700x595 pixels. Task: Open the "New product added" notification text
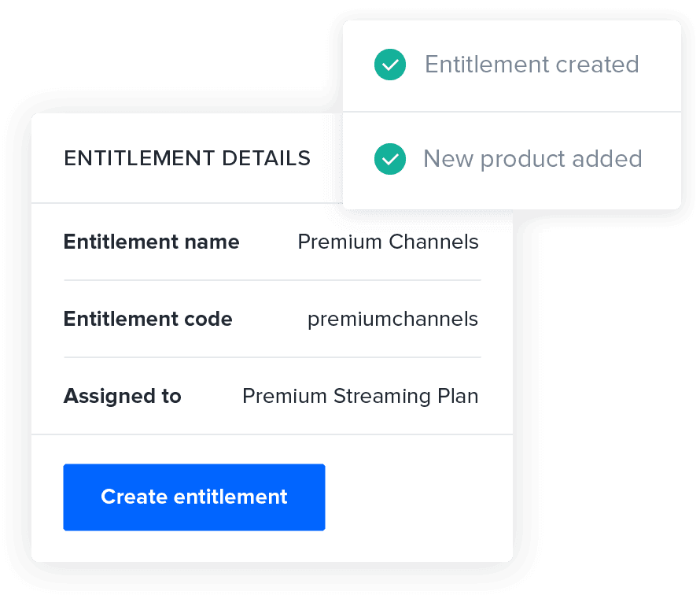coord(532,159)
